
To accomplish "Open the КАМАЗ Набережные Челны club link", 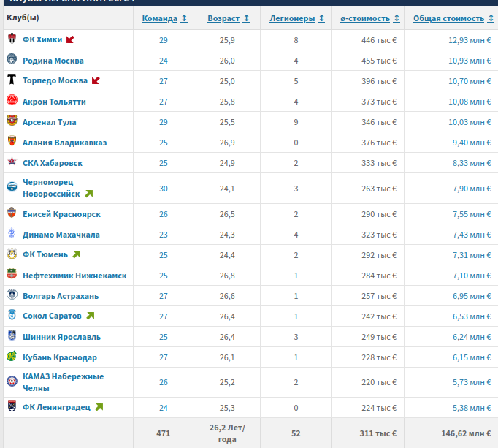I will [x=64, y=382].
